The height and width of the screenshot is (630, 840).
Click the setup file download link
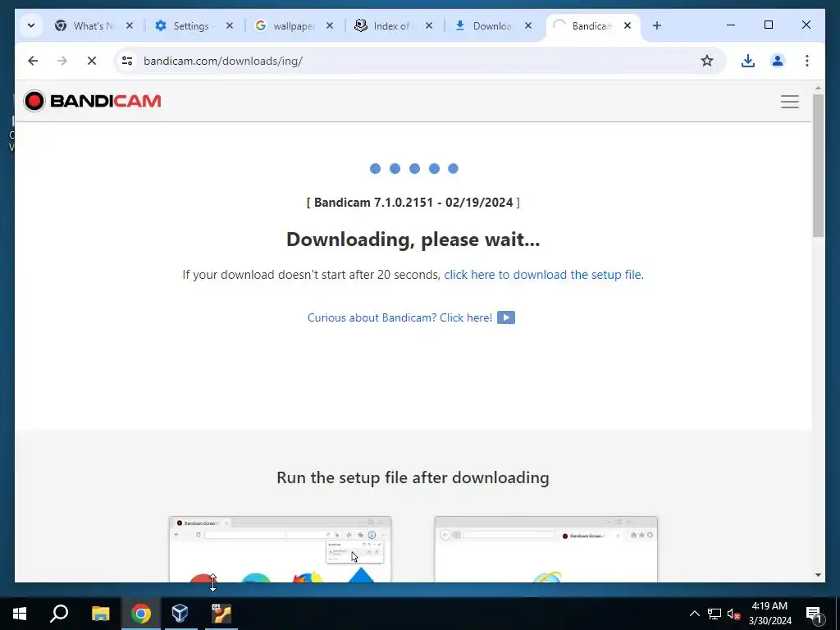(x=543, y=275)
